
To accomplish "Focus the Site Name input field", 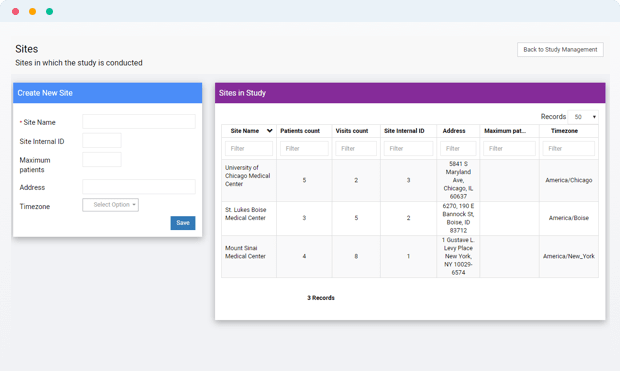I will click(x=139, y=121).
